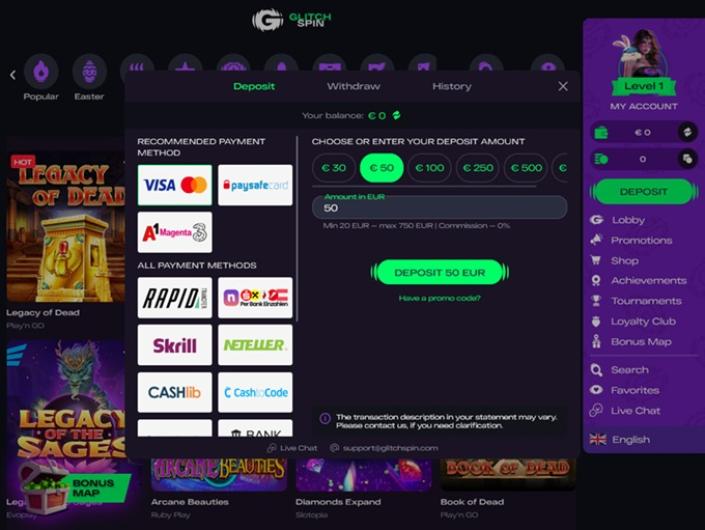Refresh balance icon next to Your balance
Image resolution: width=705 pixels, height=530 pixels.
pos(396,116)
